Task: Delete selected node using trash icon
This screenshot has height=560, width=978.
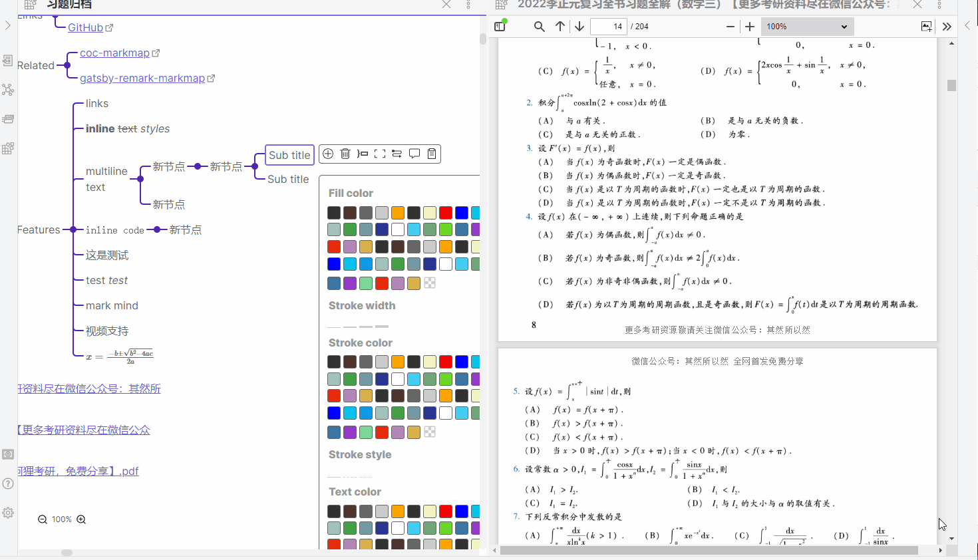Action: point(345,154)
